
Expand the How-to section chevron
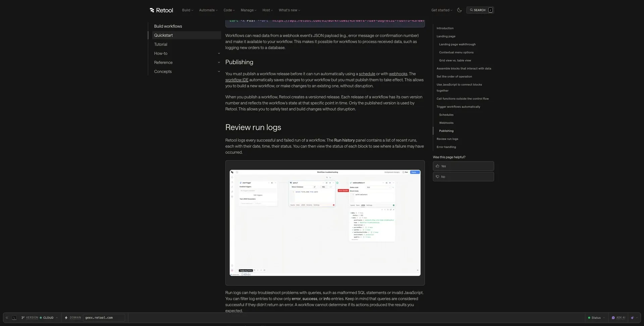click(219, 53)
